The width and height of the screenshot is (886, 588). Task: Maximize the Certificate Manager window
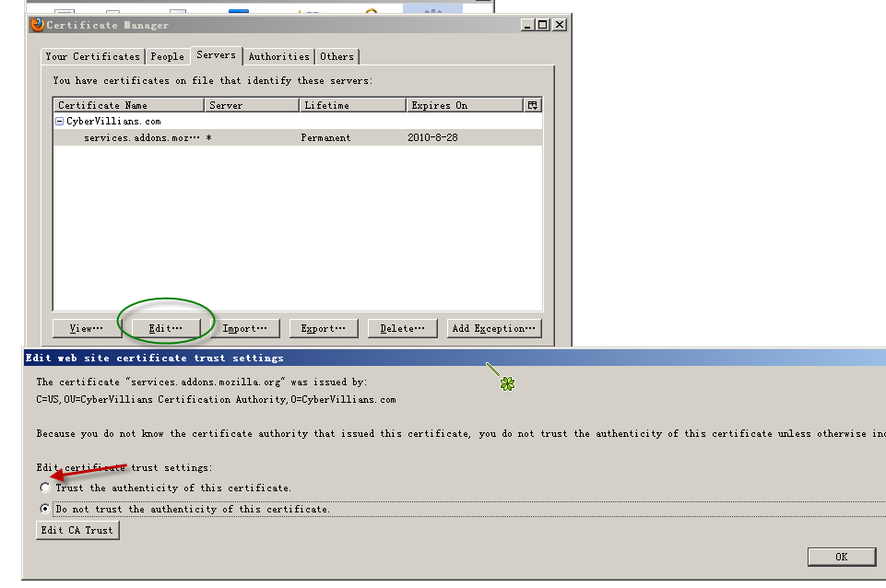coord(542,25)
